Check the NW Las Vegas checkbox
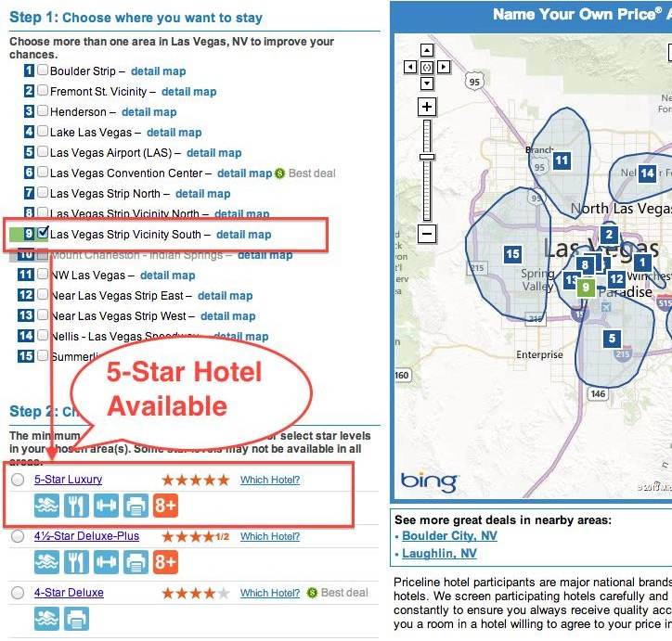The width and height of the screenshot is (672, 641). coord(43,274)
